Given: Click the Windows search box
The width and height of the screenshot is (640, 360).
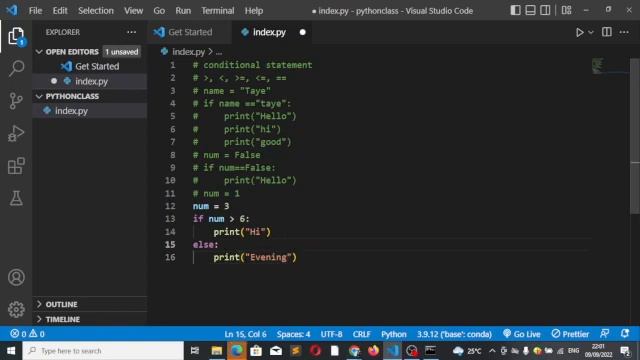Looking at the screenshot, I should click(x=103, y=351).
